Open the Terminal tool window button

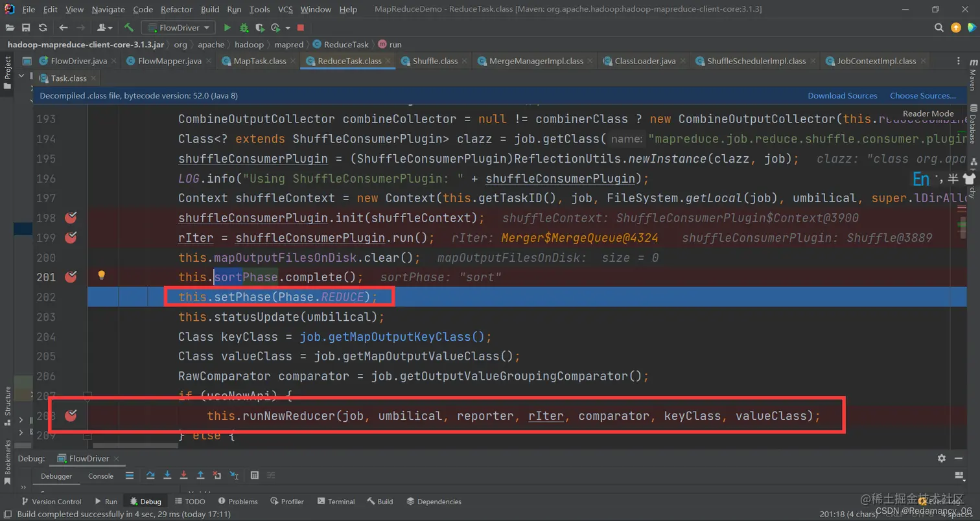(x=336, y=502)
